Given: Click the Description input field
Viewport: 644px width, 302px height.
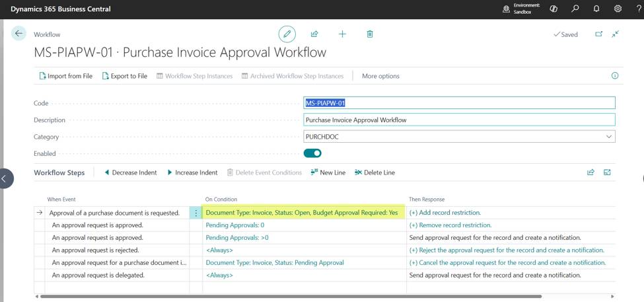Looking at the screenshot, I should pyautogui.click(x=459, y=120).
